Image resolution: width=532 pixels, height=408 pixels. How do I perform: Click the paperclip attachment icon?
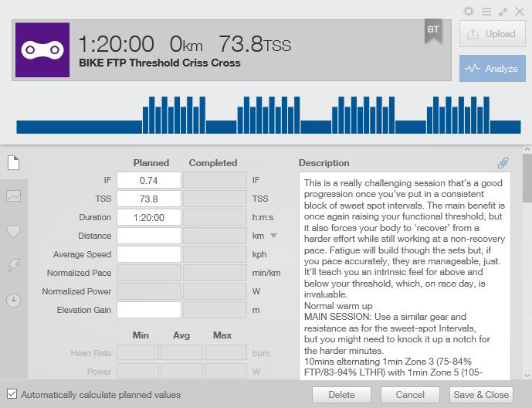click(x=503, y=163)
